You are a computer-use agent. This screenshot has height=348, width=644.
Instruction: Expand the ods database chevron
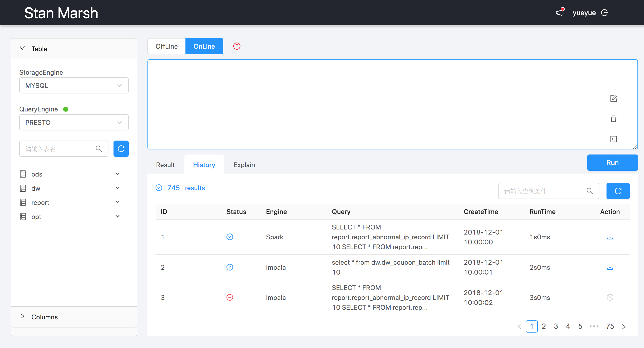[118, 174]
